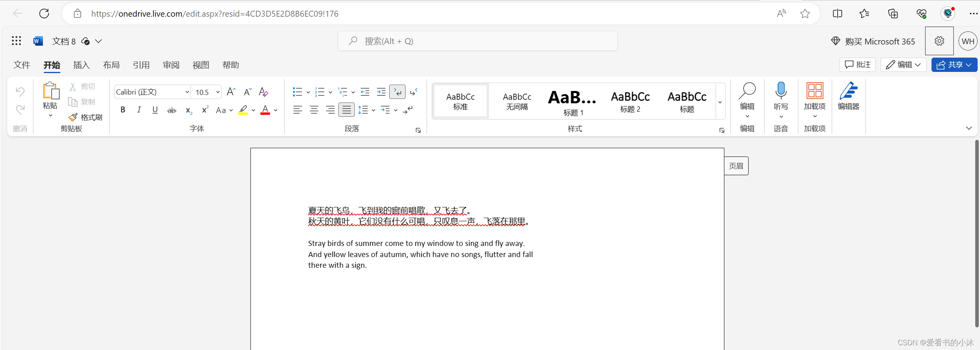Refresh the browser page
This screenshot has width=980, height=350.
pyautogui.click(x=44, y=14)
